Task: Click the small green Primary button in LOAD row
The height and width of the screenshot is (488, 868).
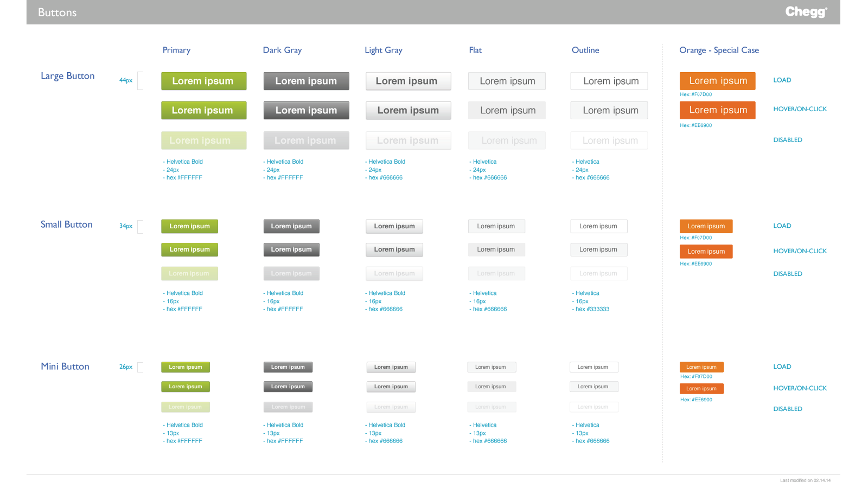Action: coord(190,226)
